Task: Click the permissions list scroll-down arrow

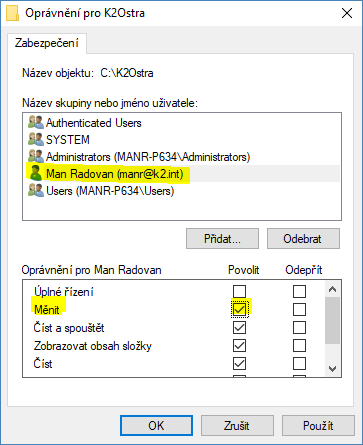Action: click(x=332, y=369)
